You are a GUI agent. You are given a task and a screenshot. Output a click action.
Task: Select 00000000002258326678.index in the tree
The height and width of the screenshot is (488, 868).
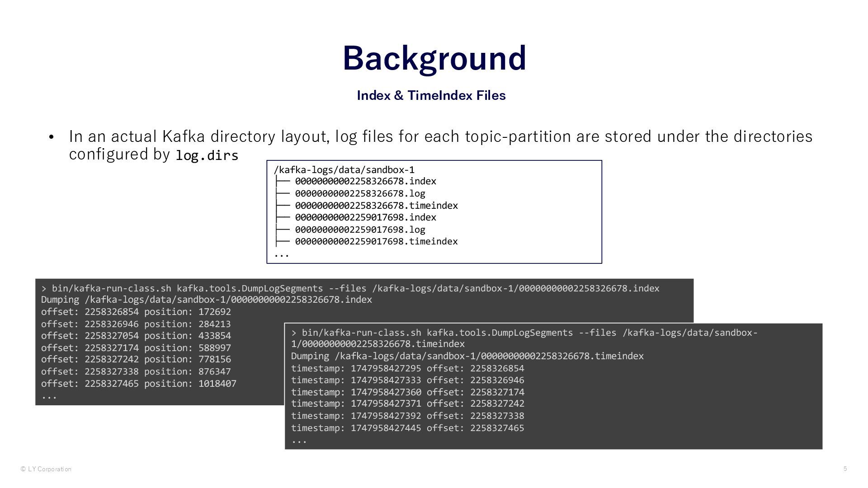365,181
